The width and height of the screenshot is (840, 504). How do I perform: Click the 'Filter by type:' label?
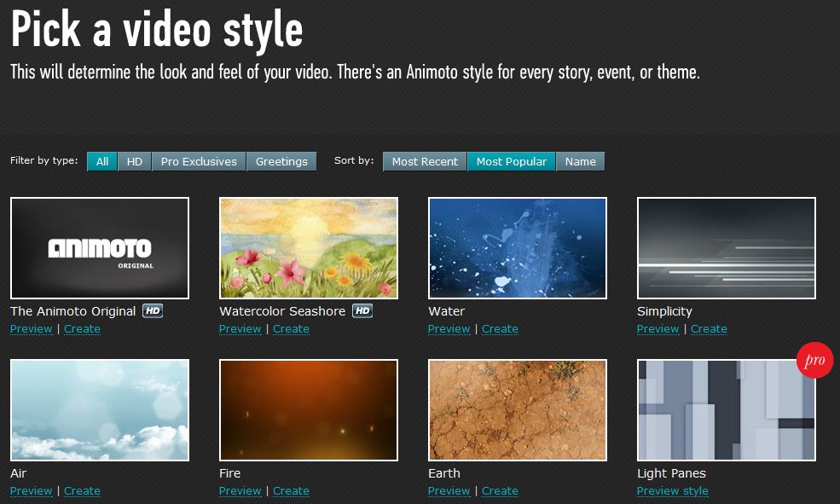(44, 160)
